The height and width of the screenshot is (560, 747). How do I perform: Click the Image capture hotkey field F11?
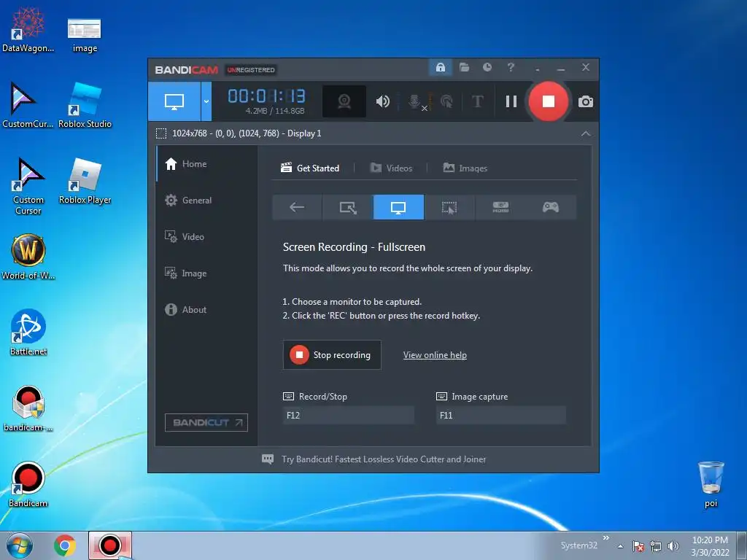pos(501,415)
